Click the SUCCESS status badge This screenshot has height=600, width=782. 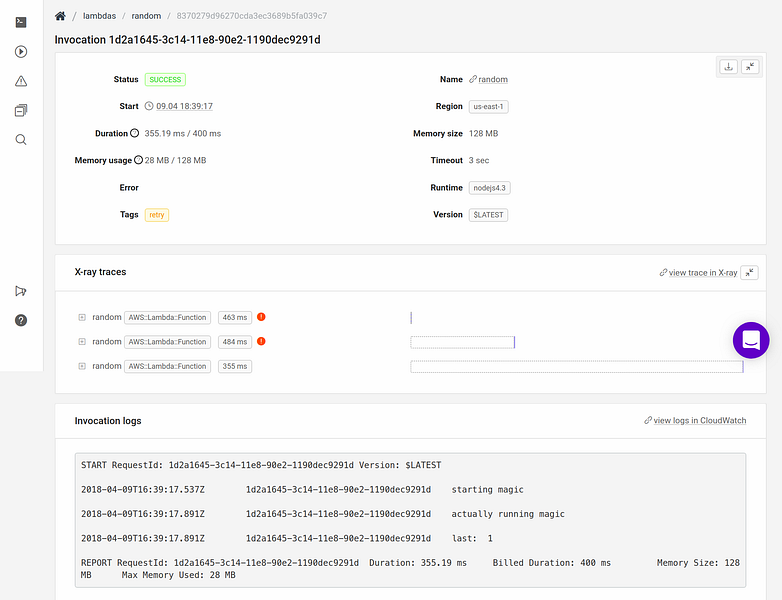point(165,79)
